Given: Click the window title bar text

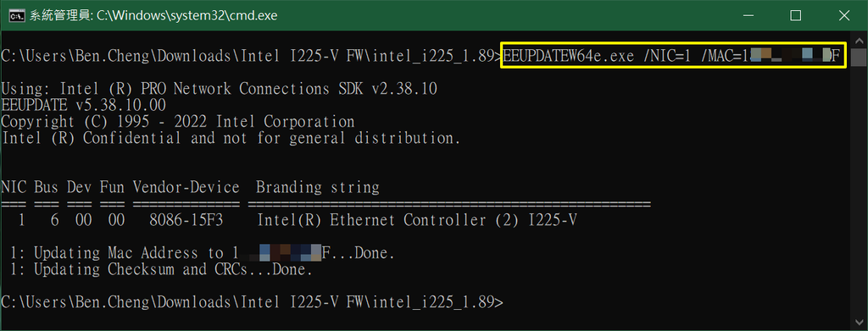Looking at the screenshot, I should (x=153, y=15).
